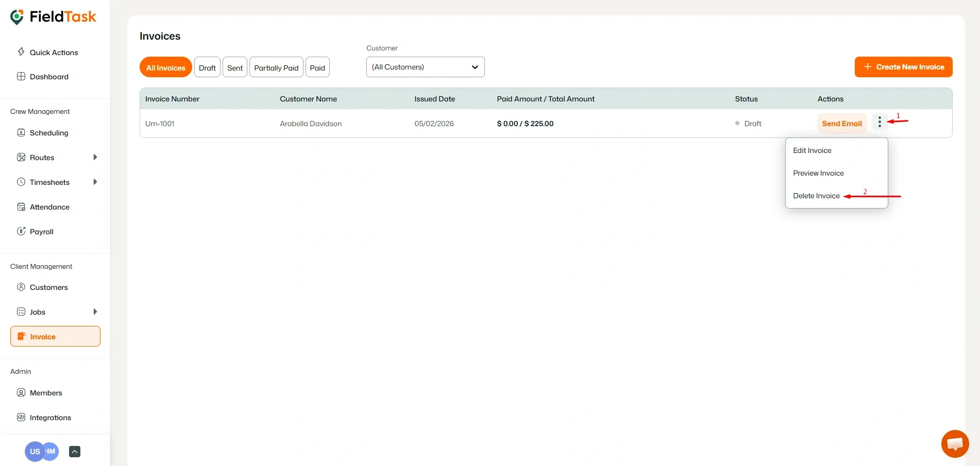This screenshot has width=980, height=466.
Task: Open the Routes icon in the sidebar
Action: [21, 157]
